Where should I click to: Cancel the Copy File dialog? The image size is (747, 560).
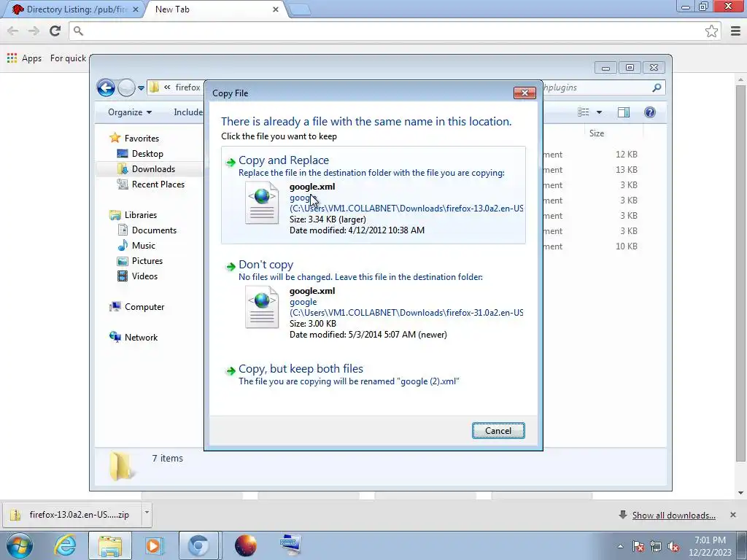pyautogui.click(x=498, y=430)
